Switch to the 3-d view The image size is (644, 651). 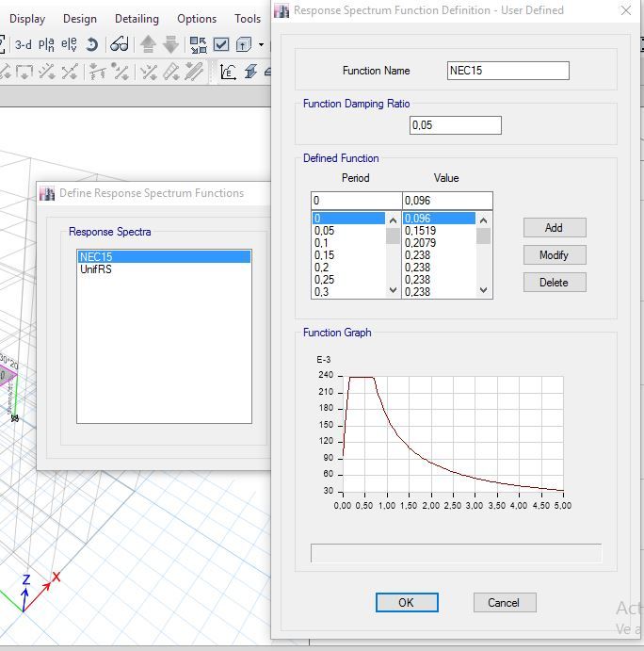click(24, 44)
